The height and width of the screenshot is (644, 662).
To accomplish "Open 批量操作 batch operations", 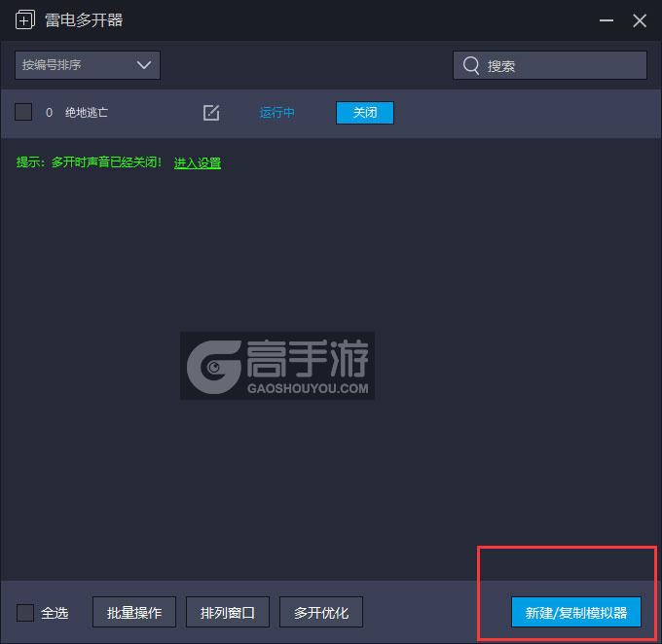I will pos(134,612).
